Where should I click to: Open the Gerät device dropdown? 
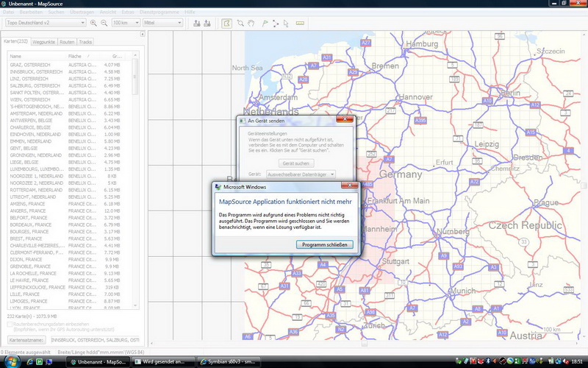(301, 174)
